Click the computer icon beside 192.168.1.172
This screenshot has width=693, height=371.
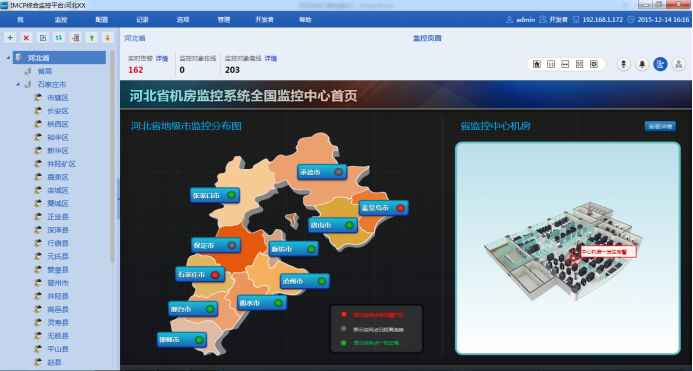[576, 19]
